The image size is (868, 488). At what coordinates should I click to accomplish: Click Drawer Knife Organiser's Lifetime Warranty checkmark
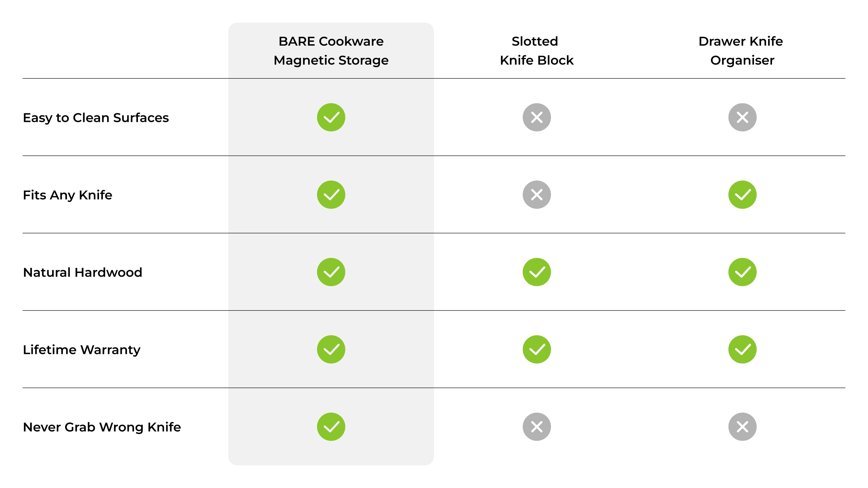tap(742, 349)
